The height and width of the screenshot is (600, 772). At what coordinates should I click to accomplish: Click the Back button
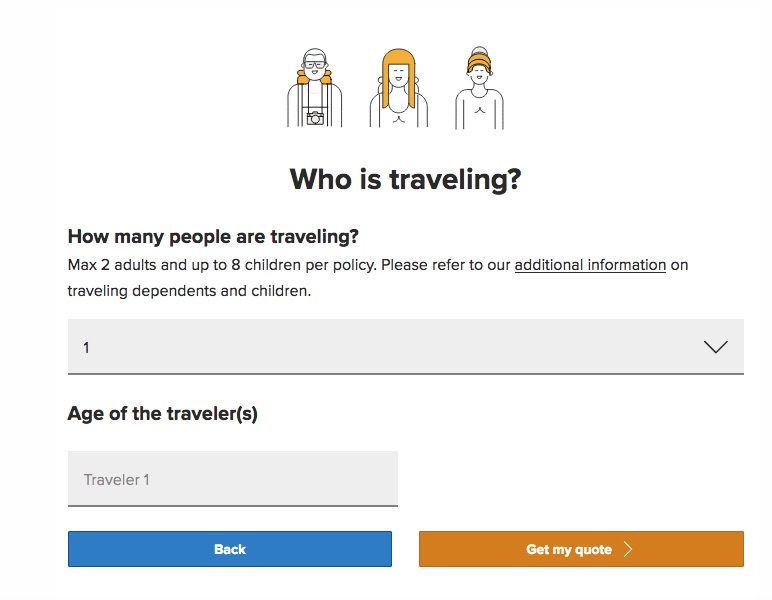coord(230,549)
